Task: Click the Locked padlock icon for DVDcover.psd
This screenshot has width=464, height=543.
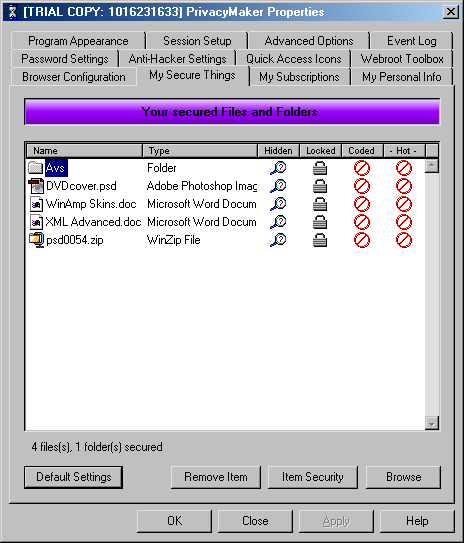Action: (x=320, y=186)
